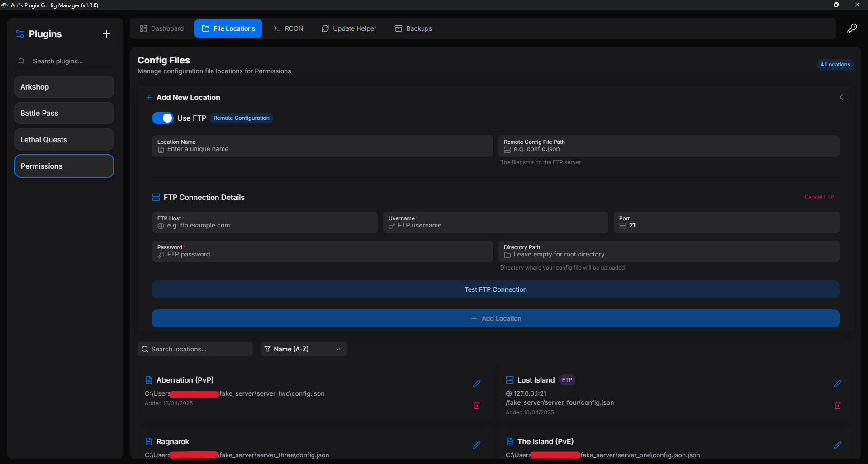Click the Location Name input field
Image resolution: width=868 pixels, height=464 pixels.
(x=323, y=146)
